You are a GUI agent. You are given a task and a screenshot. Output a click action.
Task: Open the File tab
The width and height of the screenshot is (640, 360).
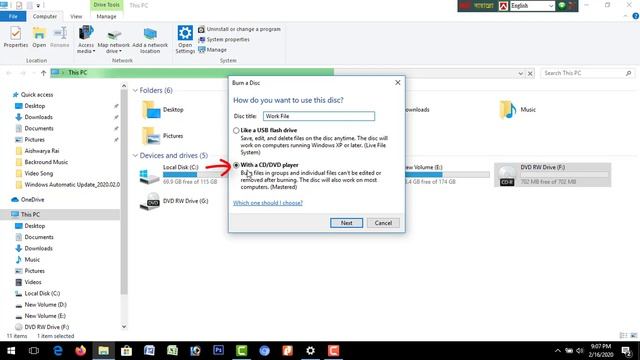[x=13, y=16]
